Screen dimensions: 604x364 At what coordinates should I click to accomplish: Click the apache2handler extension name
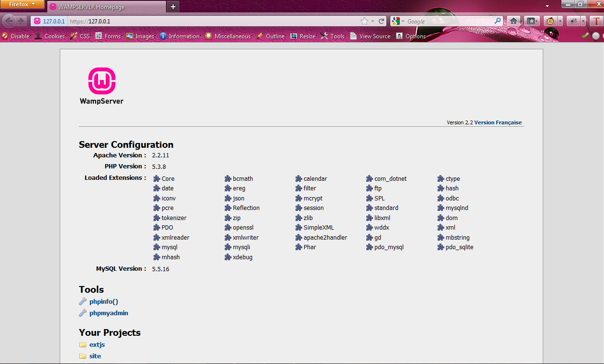(x=325, y=237)
